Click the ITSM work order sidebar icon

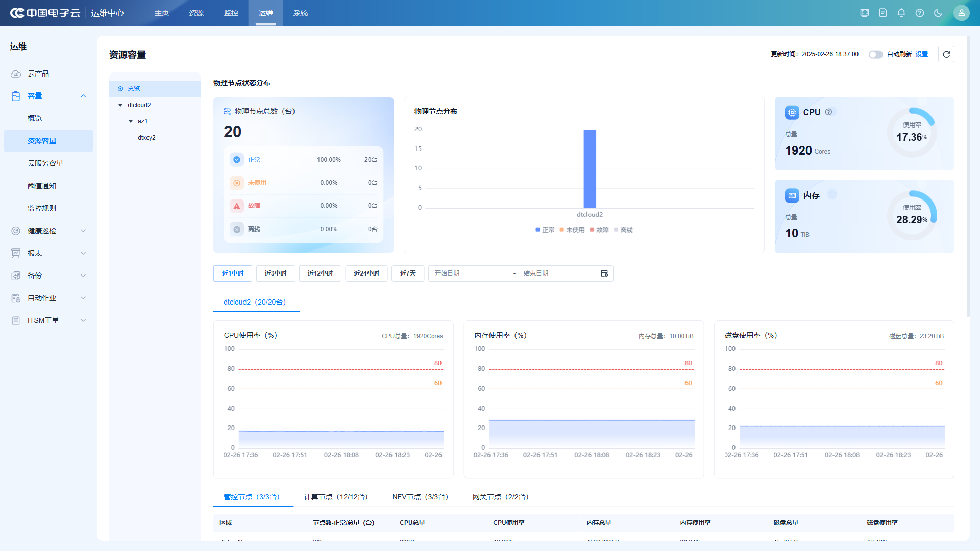(x=16, y=320)
